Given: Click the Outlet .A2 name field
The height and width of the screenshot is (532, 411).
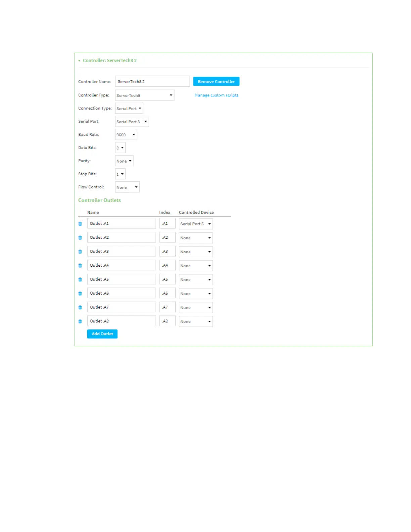Looking at the screenshot, I should (x=122, y=237).
